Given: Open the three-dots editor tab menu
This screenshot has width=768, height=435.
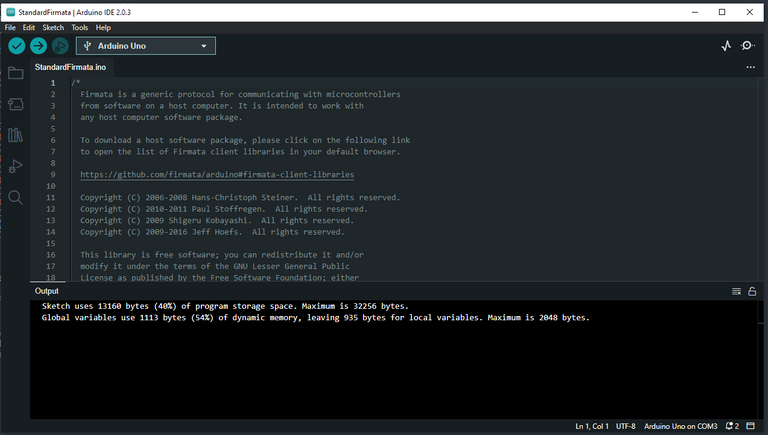Looking at the screenshot, I should [x=750, y=67].
